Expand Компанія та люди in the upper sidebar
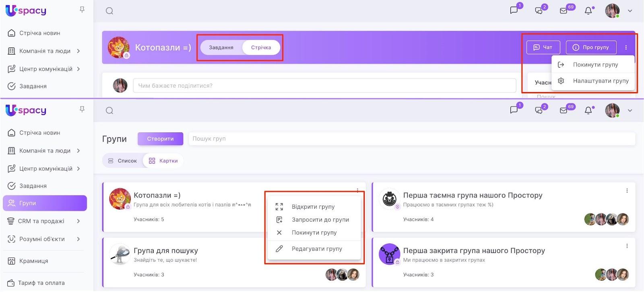Image resolution: width=644 pixels, height=292 pixels. [78, 51]
